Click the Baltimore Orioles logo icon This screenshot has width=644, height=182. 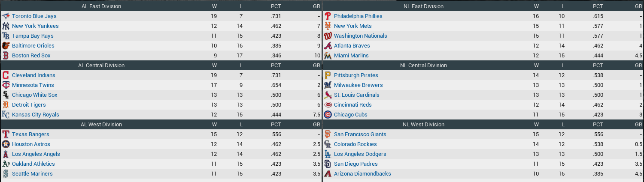pos(6,46)
